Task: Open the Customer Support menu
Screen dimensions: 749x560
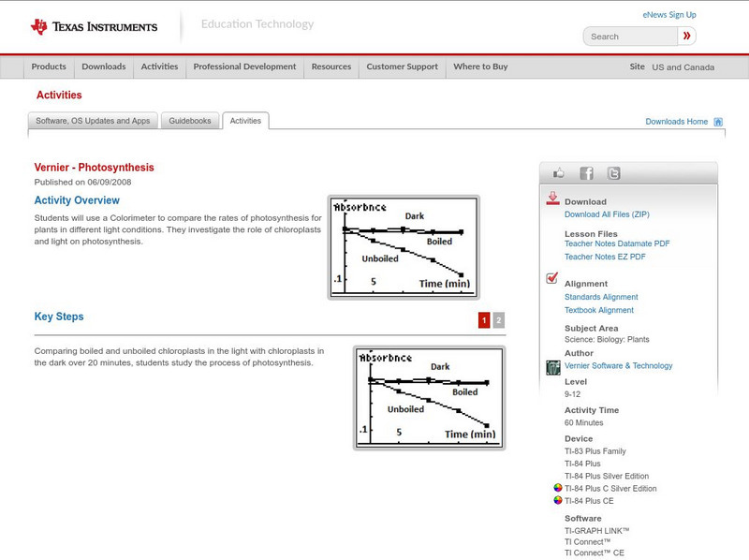Action: pyautogui.click(x=401, y=66)
